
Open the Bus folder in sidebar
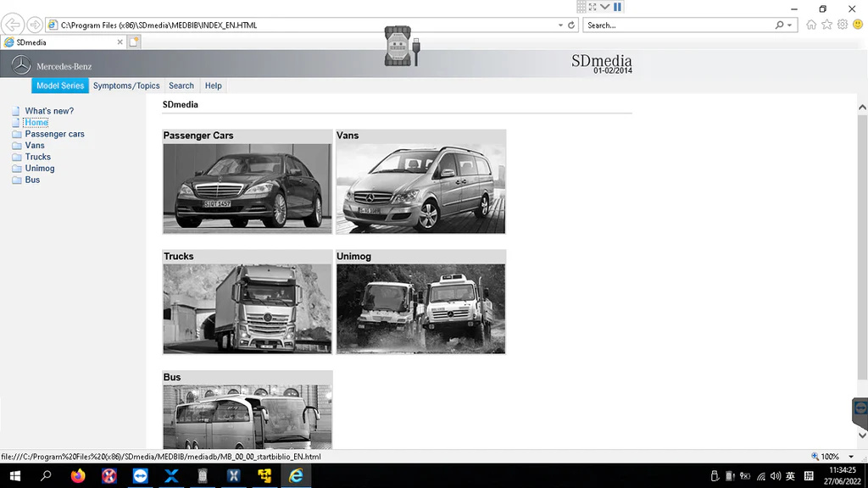click(x=32, y=180)
